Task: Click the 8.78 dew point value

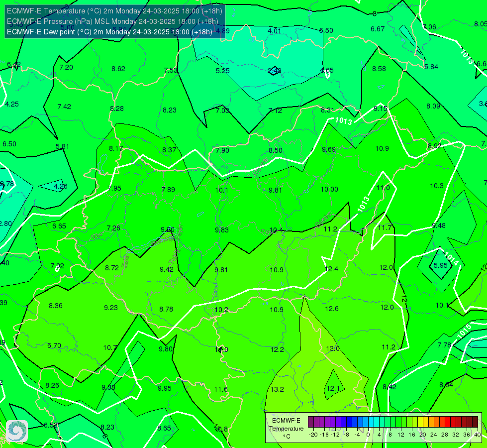Action: click(x=166, y=309)
